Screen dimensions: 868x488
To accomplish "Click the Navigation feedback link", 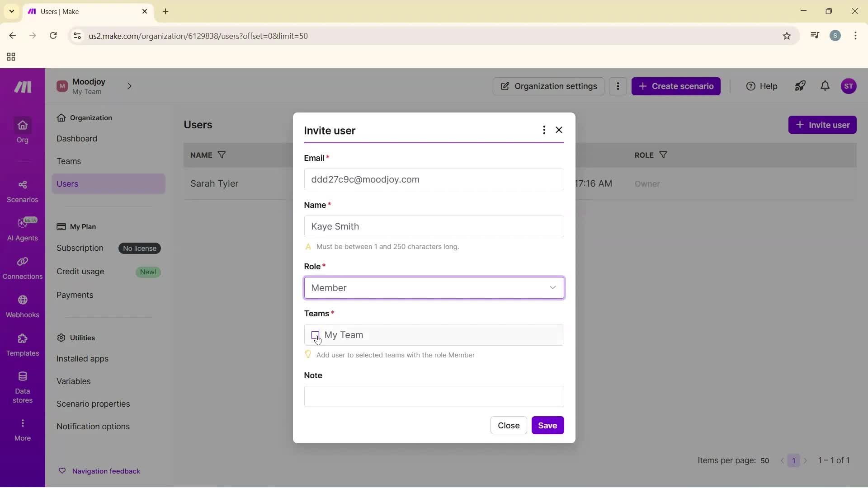I will coord(106,471).
